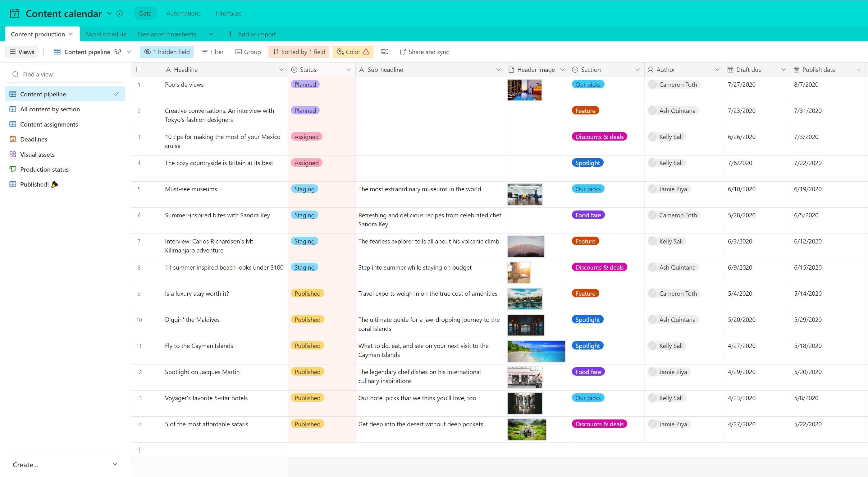Screen dimensions: 868x477
Task: Expand the more tables chevron after Freelancer timesheets
Action: 211,34
